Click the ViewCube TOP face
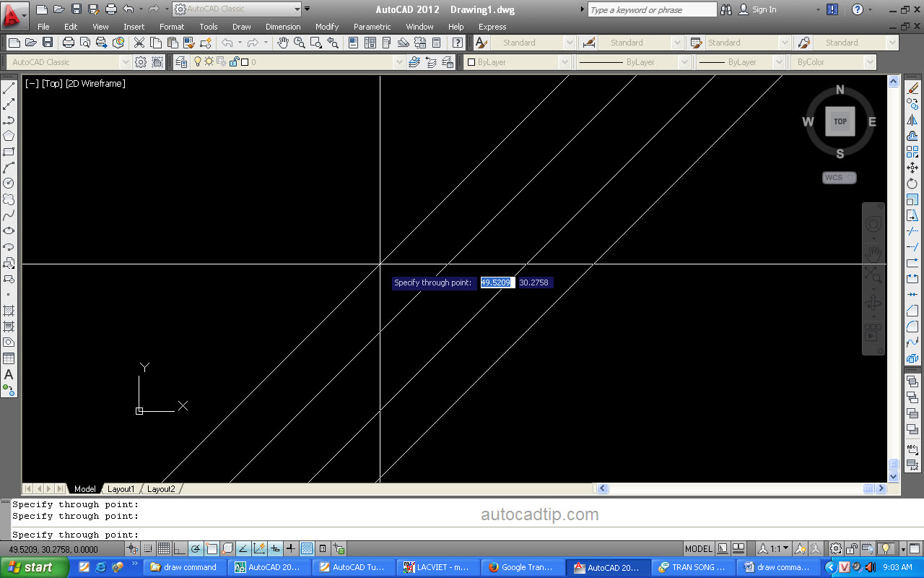Viewport: 924px width, 578px height. (x=840, y=121)
